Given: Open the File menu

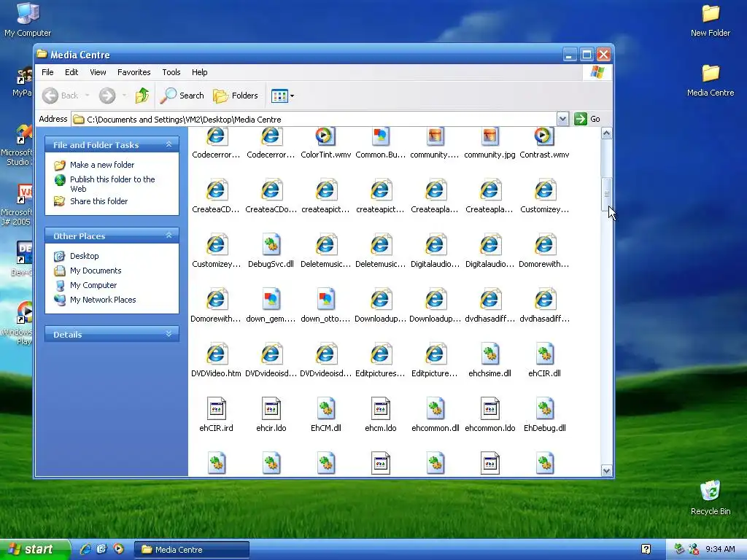Looking at the screenshot, I should [x=47, y=72].
